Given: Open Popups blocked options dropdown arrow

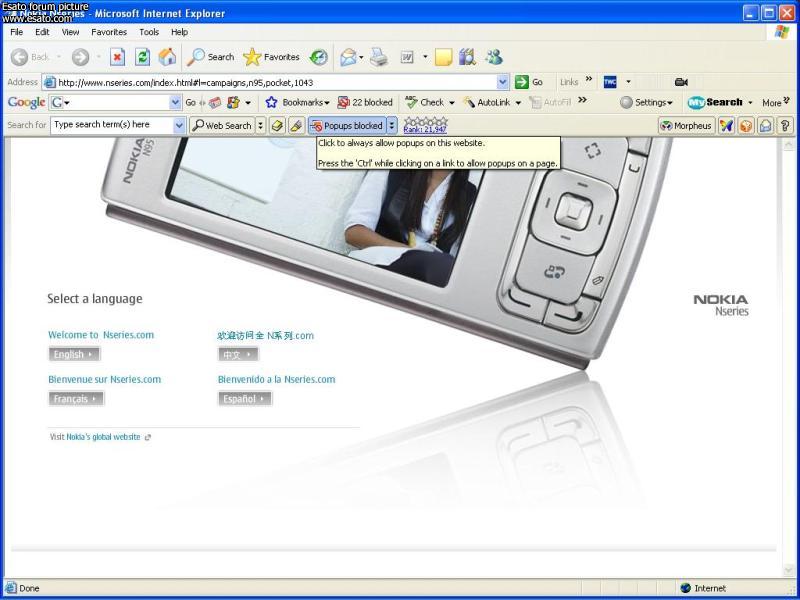Looking at the screenshot, I should pyautogui.click(x=392, y=126).
